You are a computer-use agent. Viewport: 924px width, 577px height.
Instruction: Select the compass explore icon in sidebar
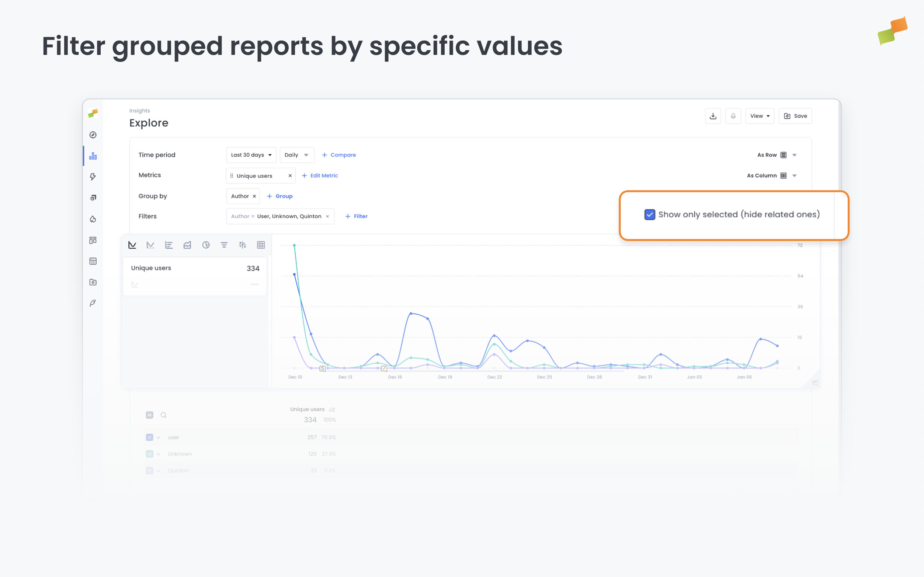coord(93,135)
